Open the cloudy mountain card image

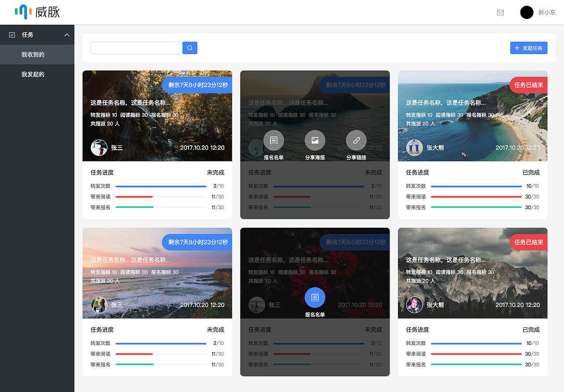473,273
